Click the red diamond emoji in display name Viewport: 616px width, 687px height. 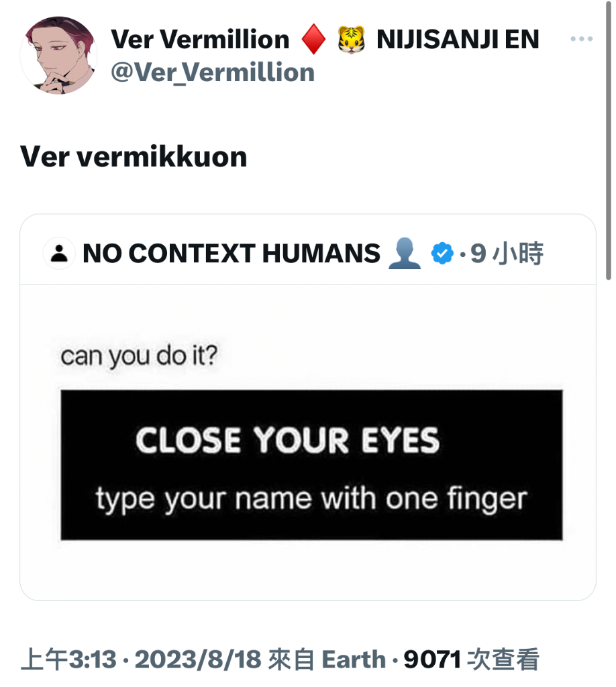(313, 40)
